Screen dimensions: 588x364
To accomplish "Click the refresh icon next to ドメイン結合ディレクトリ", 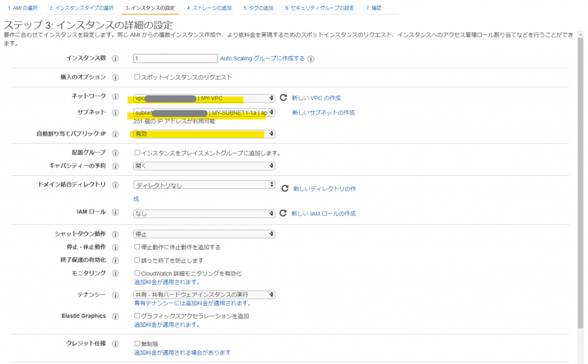I will 284,188.
